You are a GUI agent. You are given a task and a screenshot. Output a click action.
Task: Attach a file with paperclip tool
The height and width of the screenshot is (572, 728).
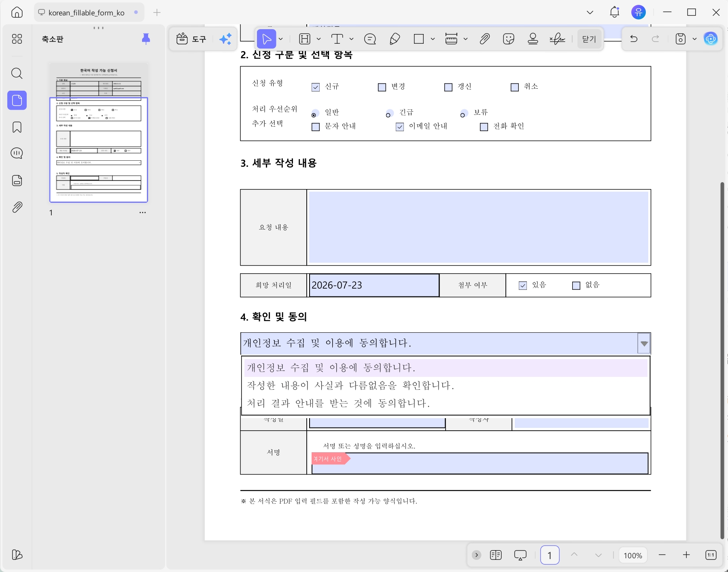tap(484, 39)
